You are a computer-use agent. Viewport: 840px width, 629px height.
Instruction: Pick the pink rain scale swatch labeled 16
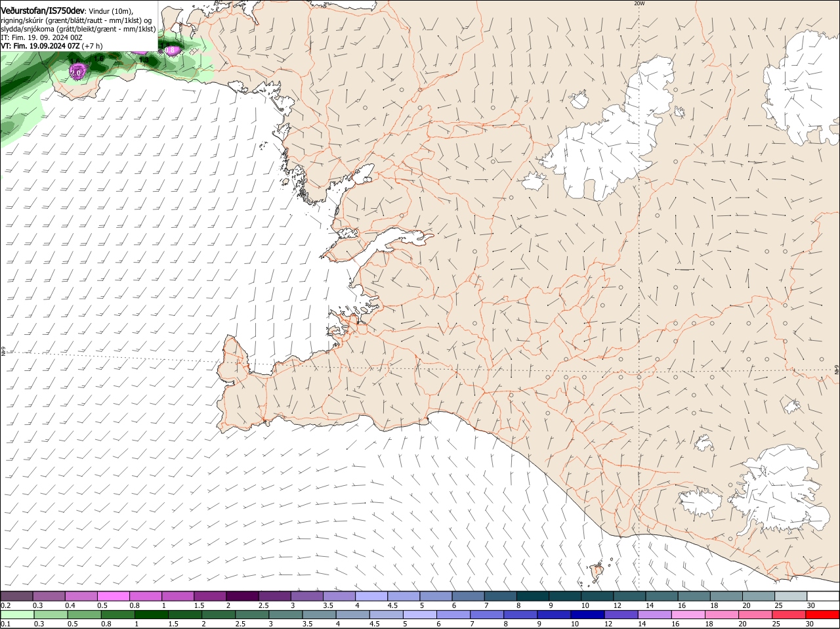point(688,615)
